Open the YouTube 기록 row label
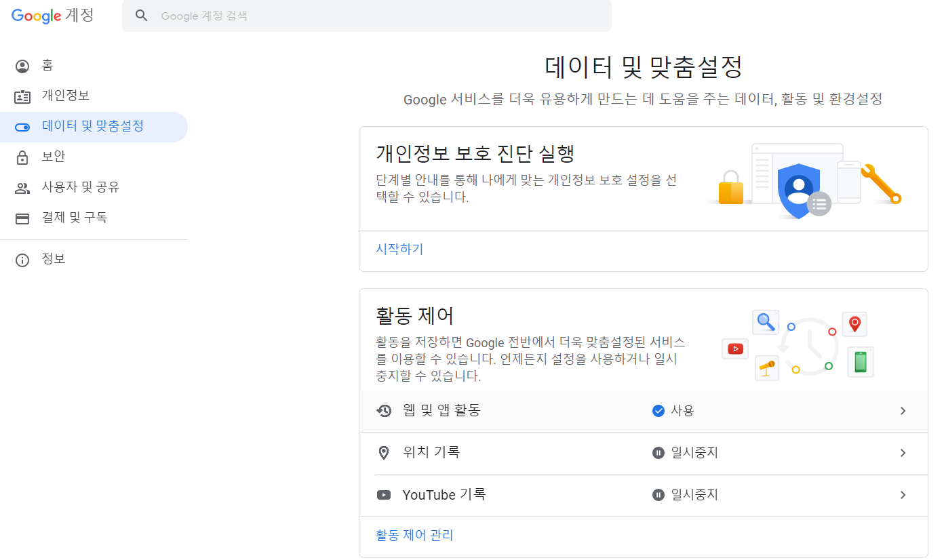 pos(444,495)
